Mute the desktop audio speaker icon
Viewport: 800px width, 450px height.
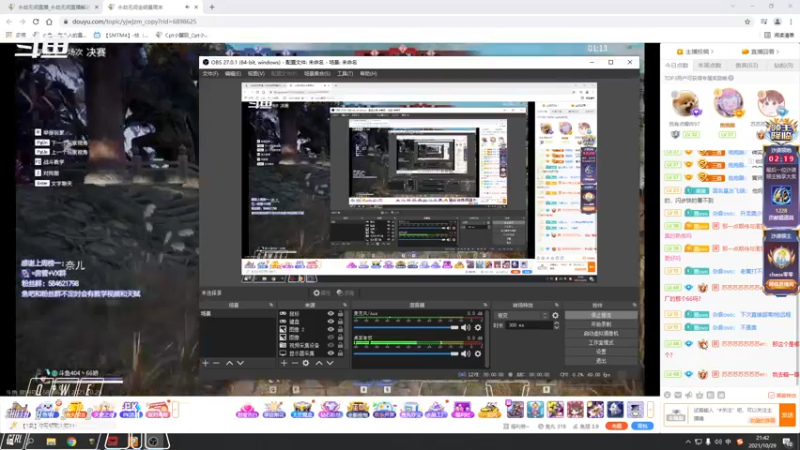pos(466,353)
